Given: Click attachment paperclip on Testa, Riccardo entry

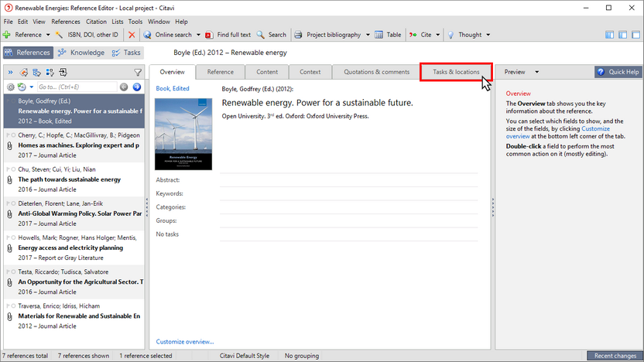Looking at the screenshot, I should 10,282.
